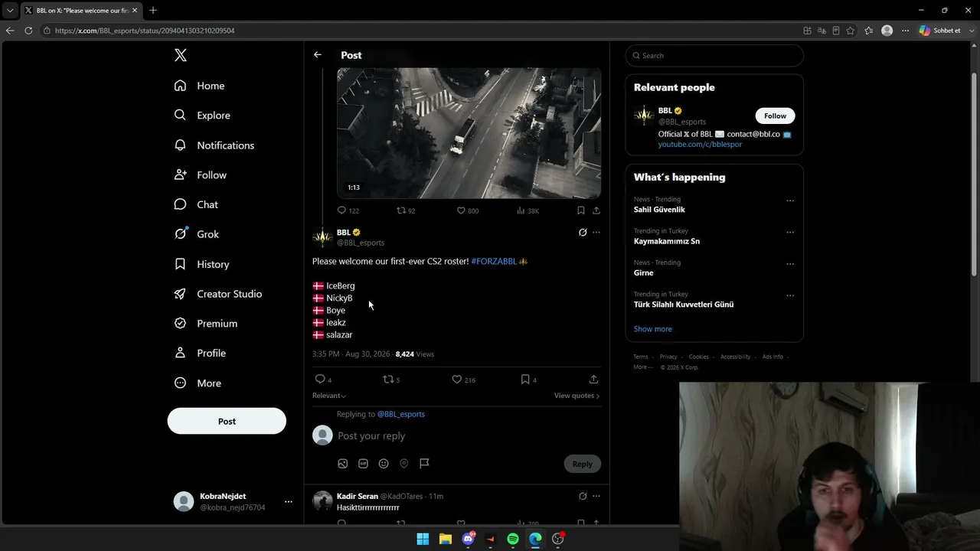Screen dimensions: 980x551
Task: Follow BBL in Relevant people
Action: (x=775, y=116)
